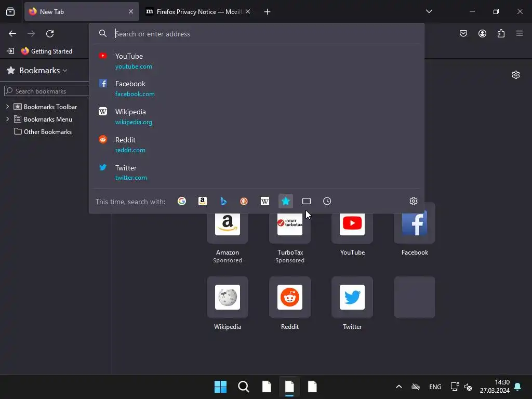Open the Extensions puzzle icon
Screen dimensions: 532x399
pos(501,33)
